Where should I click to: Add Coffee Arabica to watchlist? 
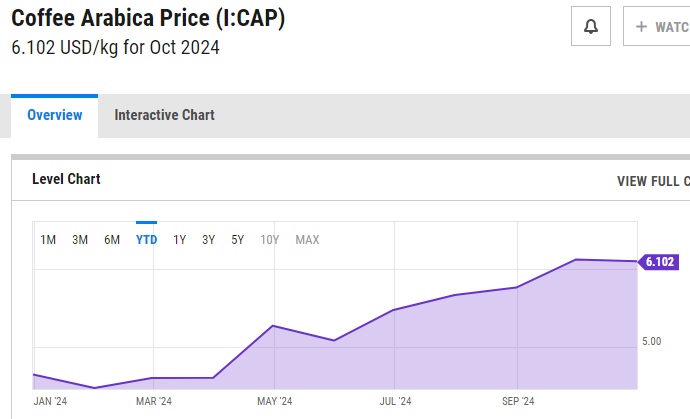(x=656, y=26)
